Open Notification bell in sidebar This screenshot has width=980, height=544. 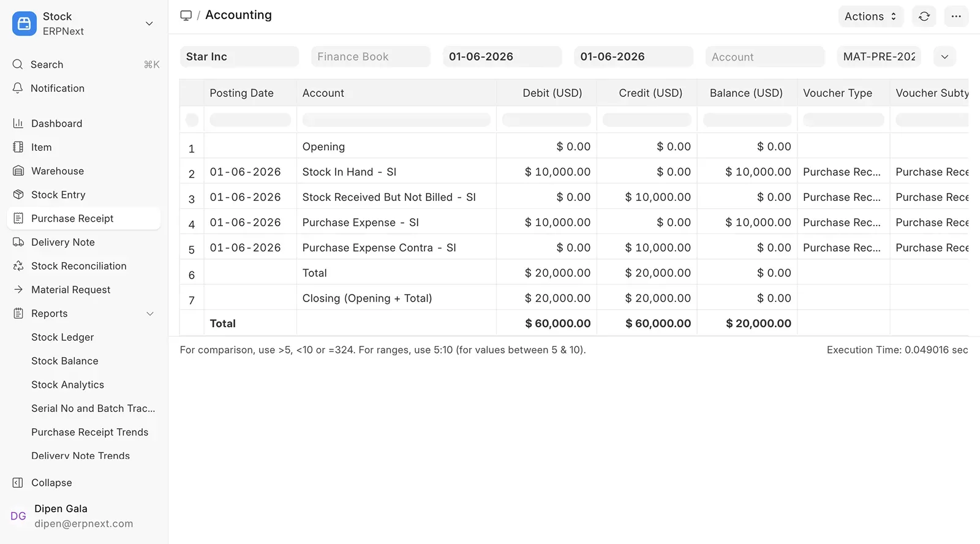(x=57, y=88)
